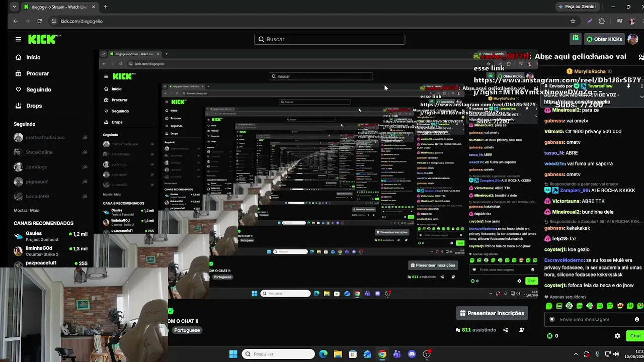Reload the page in Chrome
This screenshot has height=362, width=644.
click(40, 21)
